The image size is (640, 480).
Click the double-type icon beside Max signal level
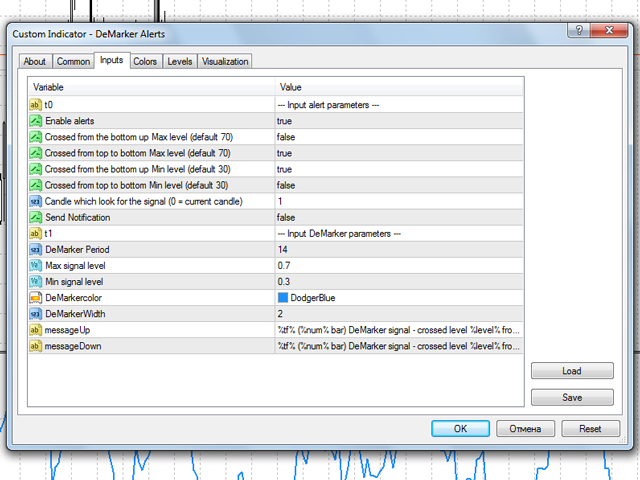tap(36, 265)
